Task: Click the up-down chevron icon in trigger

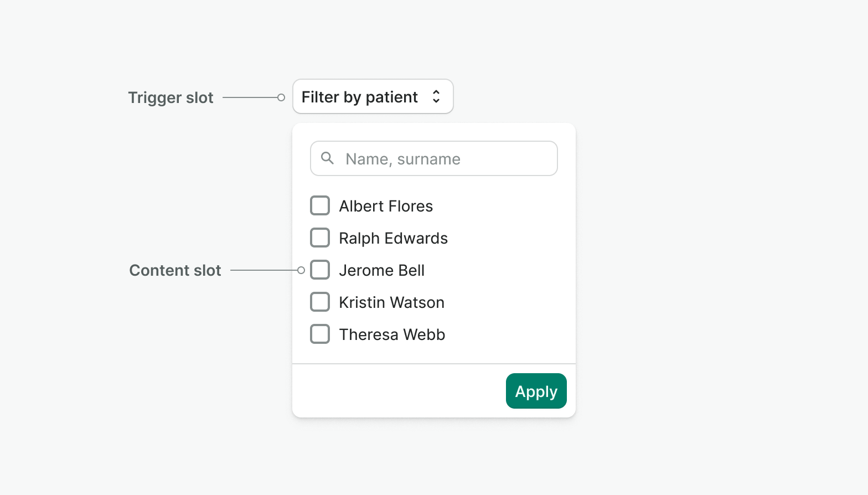Action: tap(436, 97)
